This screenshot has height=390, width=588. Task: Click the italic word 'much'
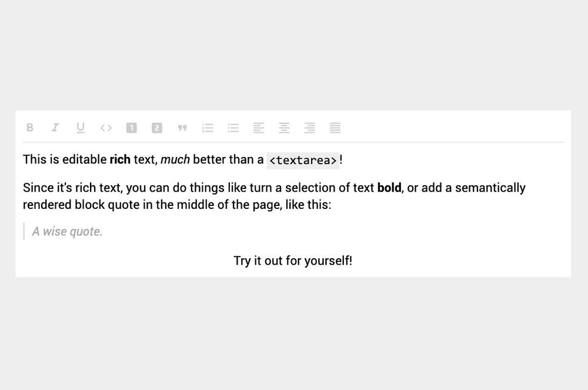coord(175,159)
